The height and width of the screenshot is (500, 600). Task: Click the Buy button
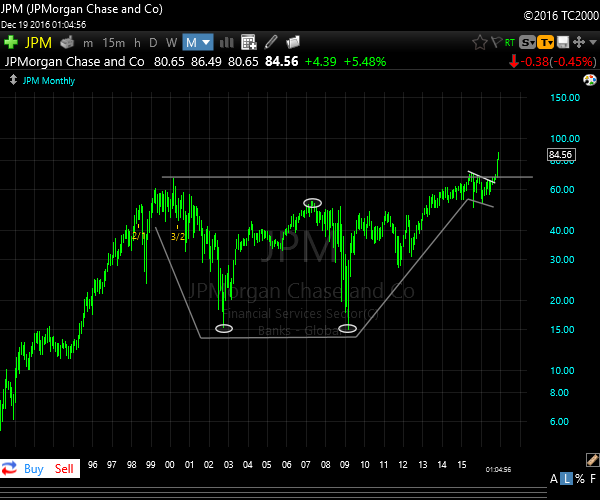point(34,469)
